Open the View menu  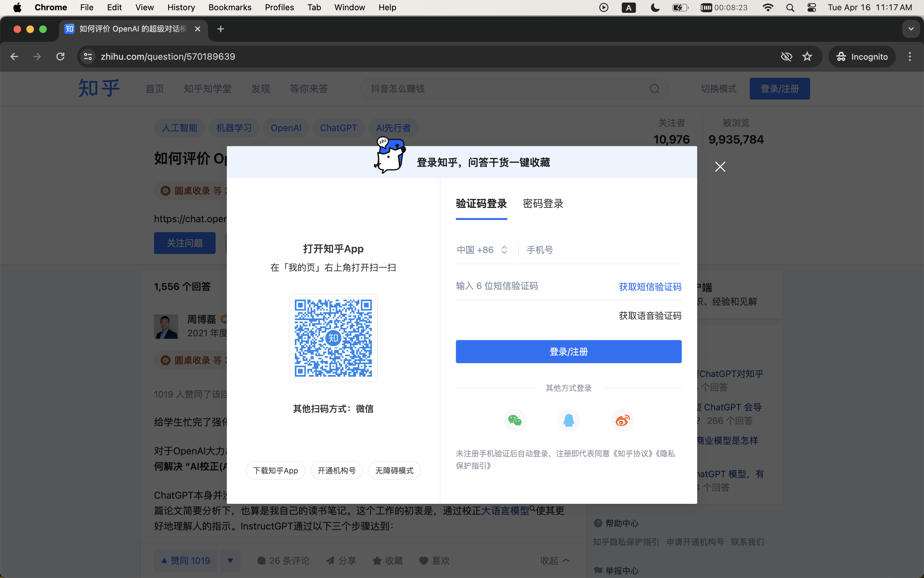tap(144, 7)
